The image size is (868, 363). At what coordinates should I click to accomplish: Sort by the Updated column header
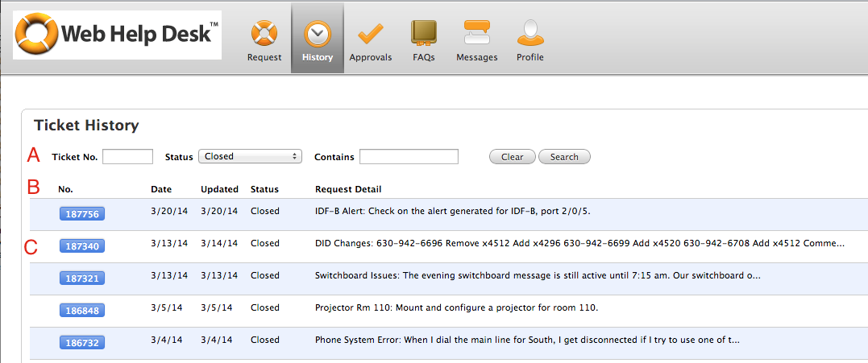(219, 189)
